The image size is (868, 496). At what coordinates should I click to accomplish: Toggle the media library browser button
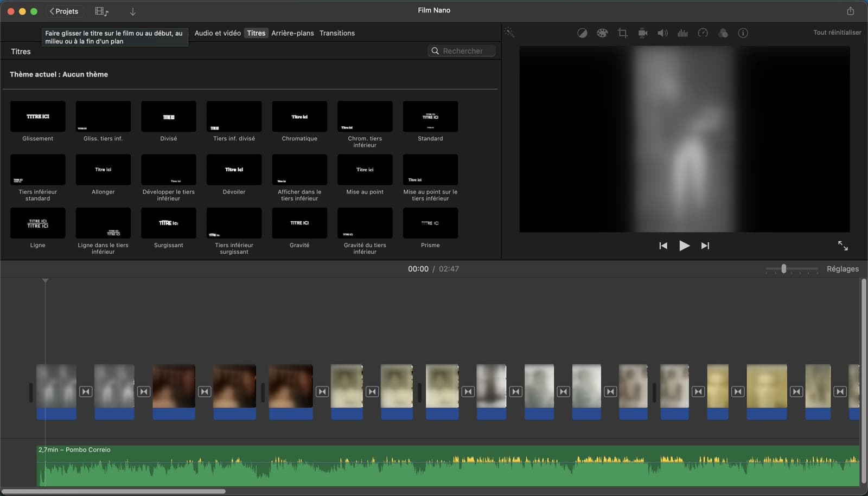coord(101,11)
